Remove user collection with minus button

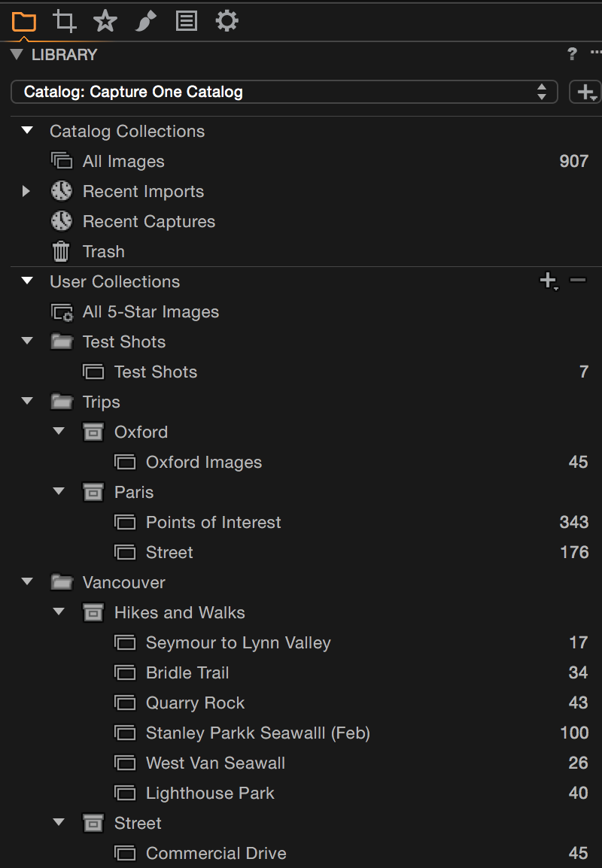[x=578, y=280]
